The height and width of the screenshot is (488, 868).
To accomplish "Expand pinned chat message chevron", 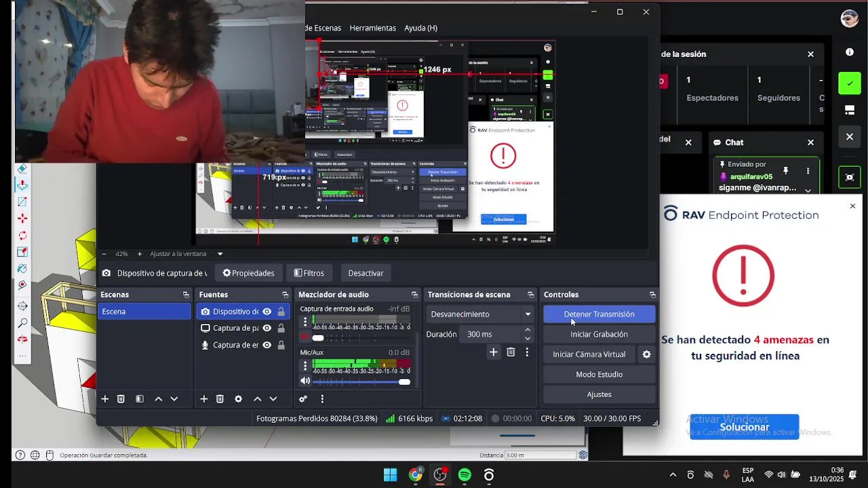I will (x=808, y=190).
